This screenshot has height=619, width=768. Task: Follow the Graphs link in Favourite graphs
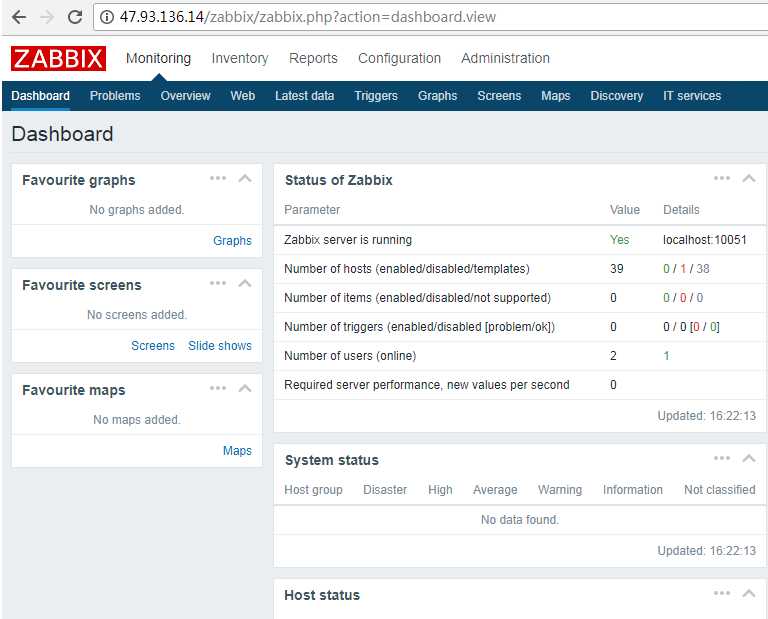click(232, 241)
